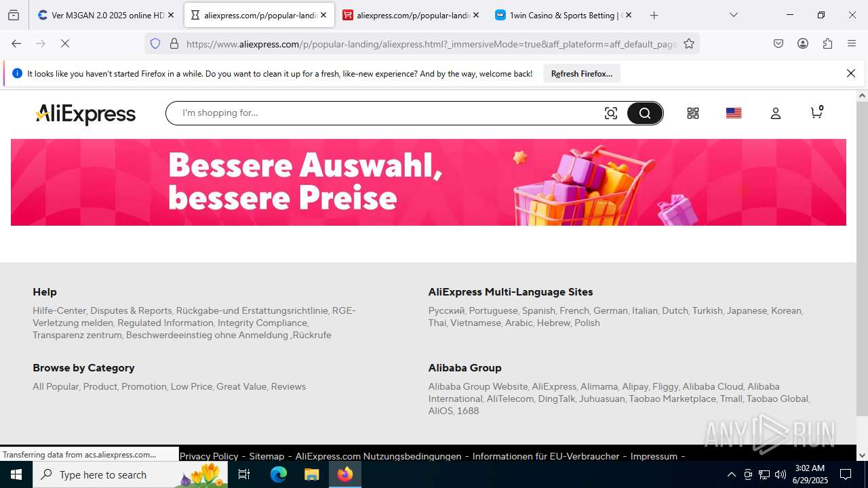Open Integrity Compliance link
Screen dimensions: 868x488
pyautogui.click(x=262, y=323)
